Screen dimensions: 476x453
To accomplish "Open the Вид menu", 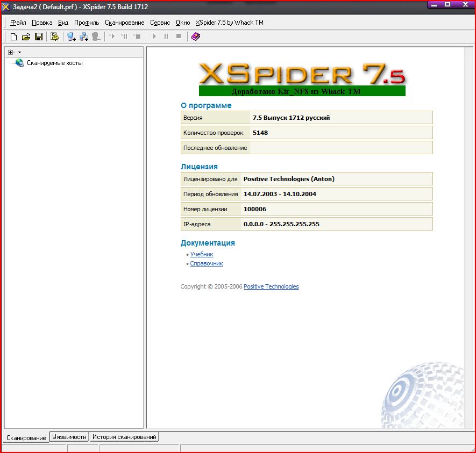I will coord(63,23).
